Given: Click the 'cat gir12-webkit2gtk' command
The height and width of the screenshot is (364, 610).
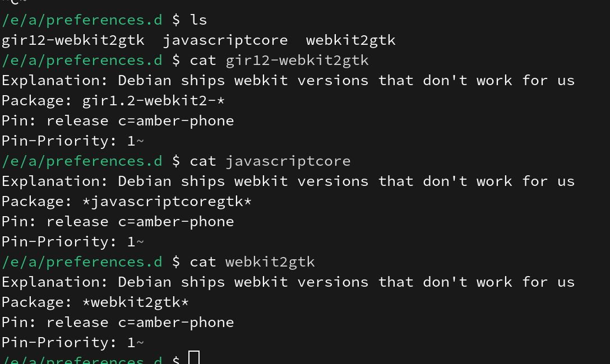Looking at the screenshot, I should pyautogui.click(x=279, y=60).
